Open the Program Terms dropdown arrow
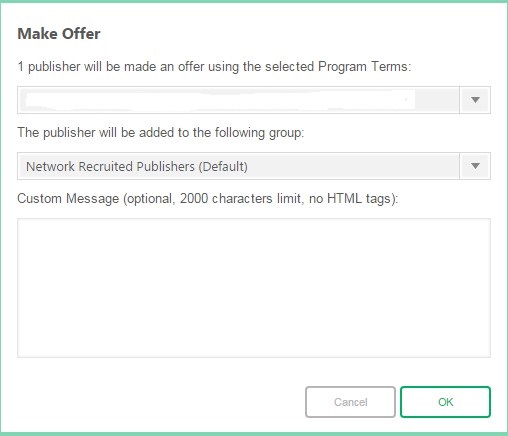 pos(475,100)
